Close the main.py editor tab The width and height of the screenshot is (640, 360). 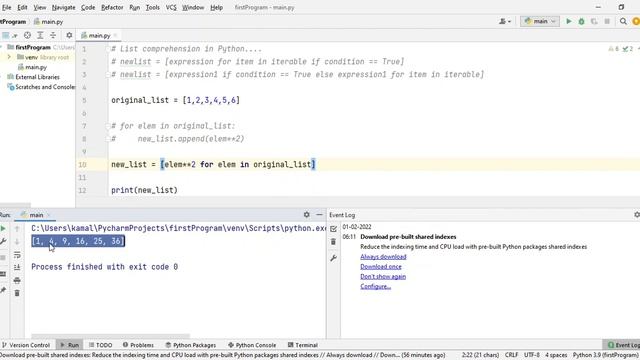click(116, 36)
